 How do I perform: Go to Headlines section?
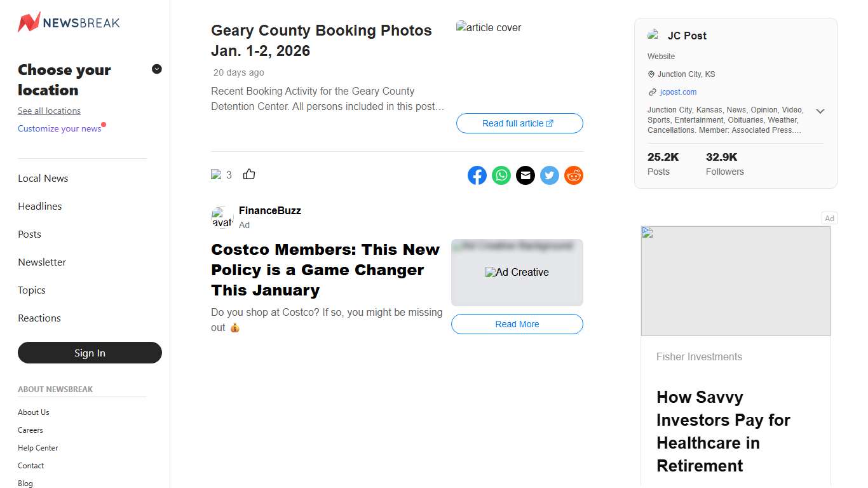[40, 207]
